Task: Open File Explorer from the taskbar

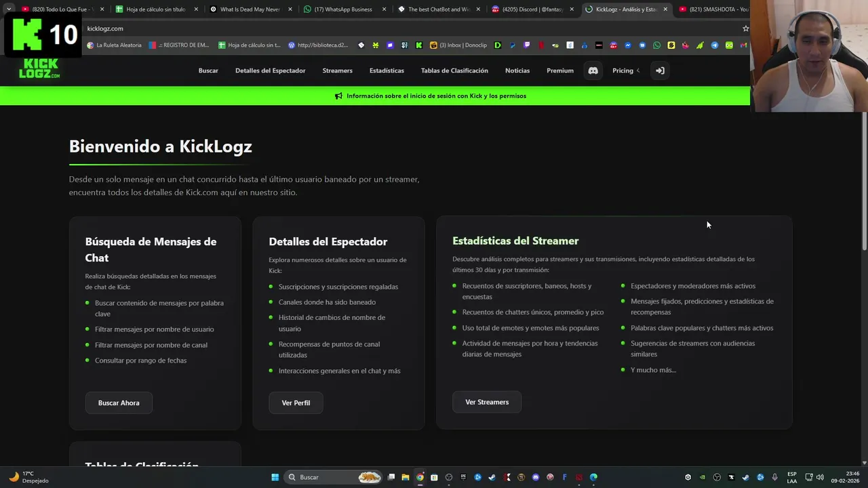Action: tap(406, 477)
